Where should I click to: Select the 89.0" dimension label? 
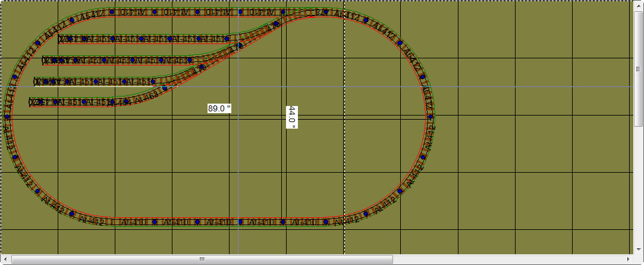(219, 108)
